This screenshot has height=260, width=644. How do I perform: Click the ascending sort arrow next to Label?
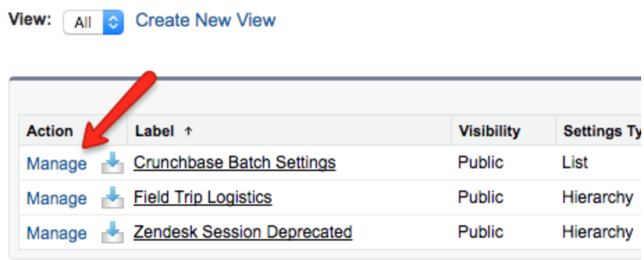click(188, 131)
